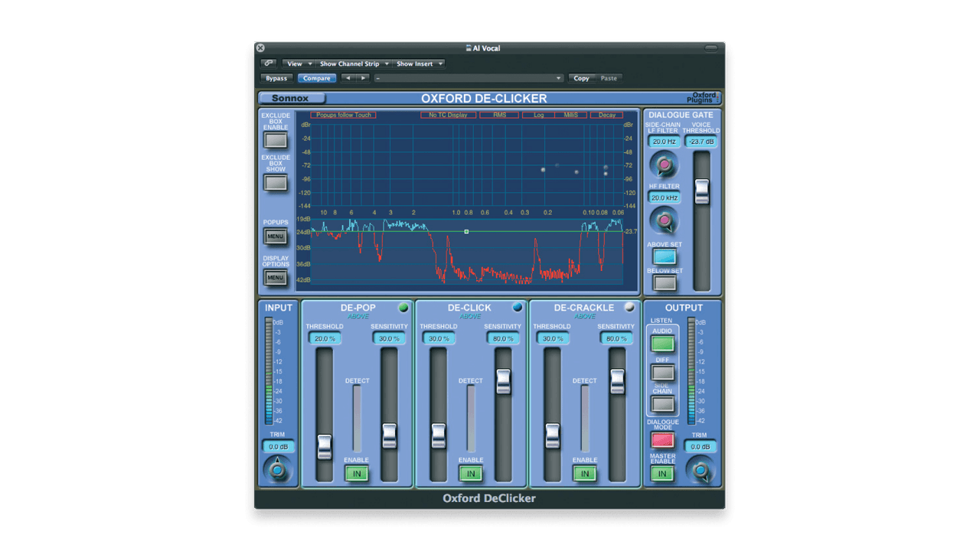The image size is (980, 551).
Task: Open the View menu
Action: tap(296, 64)
